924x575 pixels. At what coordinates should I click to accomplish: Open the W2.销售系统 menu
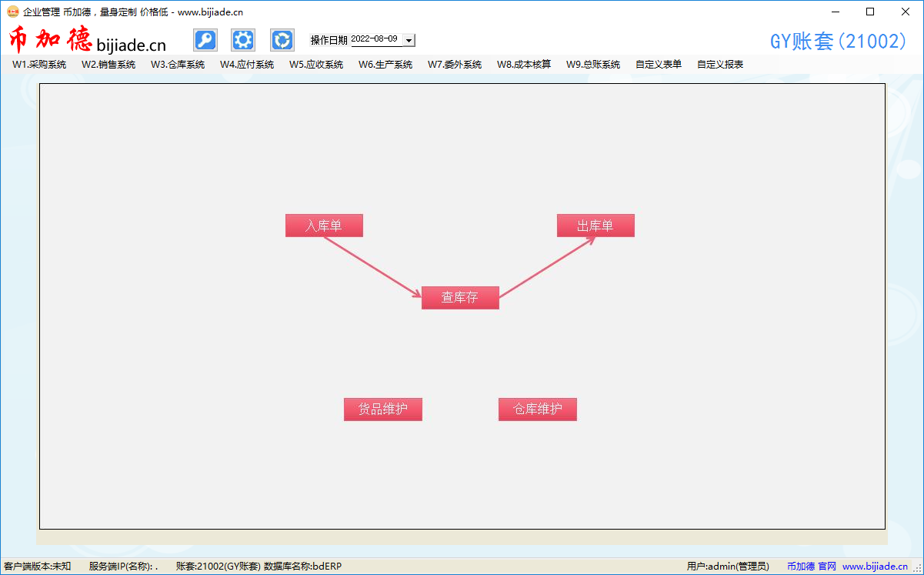tap(108, 65)
